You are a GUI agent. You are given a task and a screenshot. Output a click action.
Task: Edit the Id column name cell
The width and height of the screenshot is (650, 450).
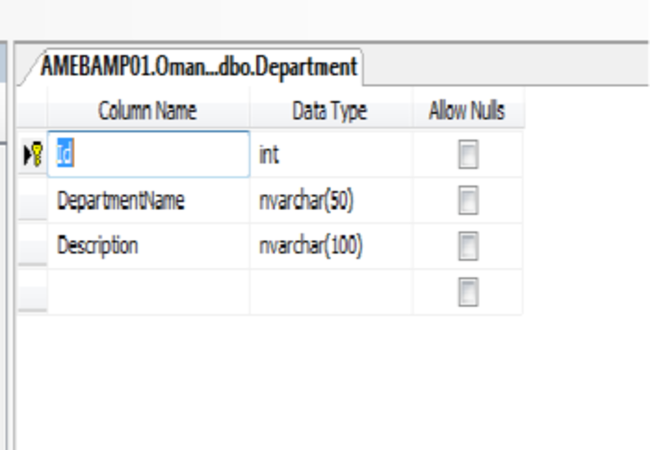[x=148, y=155]
